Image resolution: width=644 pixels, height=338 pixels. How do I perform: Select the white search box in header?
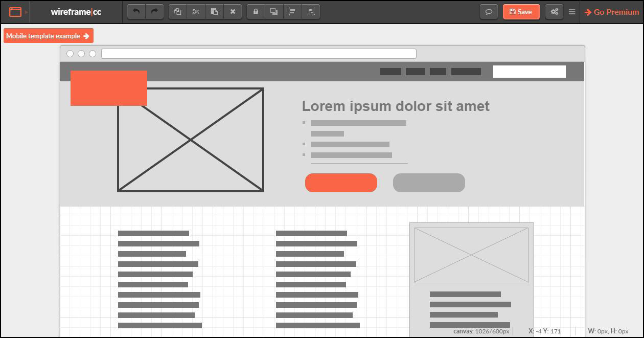click(530, 72)
